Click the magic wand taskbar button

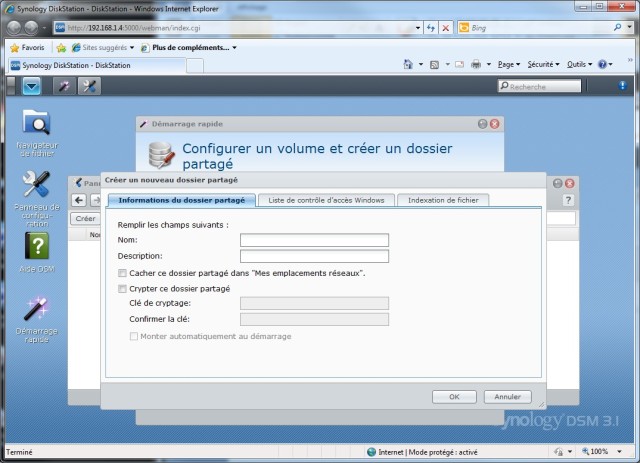click(x=64, y=86)
